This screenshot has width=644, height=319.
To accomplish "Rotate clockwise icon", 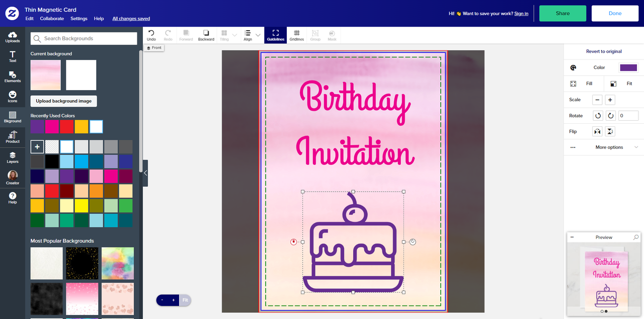I will 610,116.
